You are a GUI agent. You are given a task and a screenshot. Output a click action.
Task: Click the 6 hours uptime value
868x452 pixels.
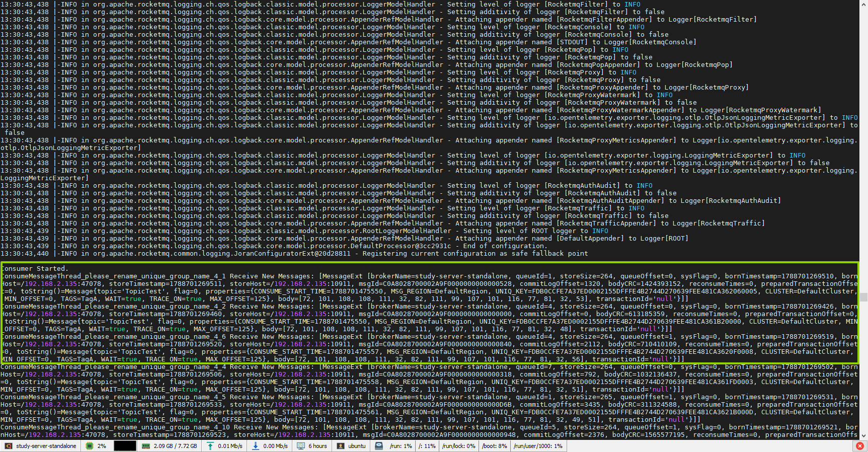(318, 446)
